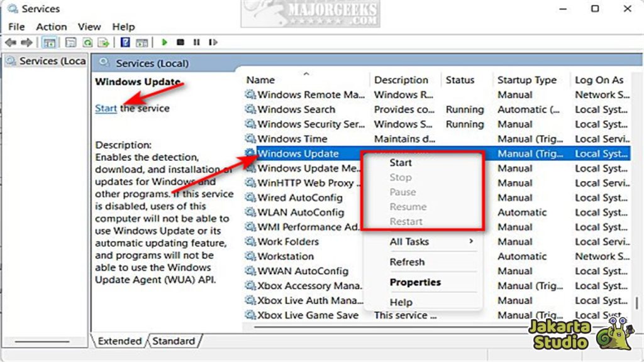Screen dimensions: 644x362
Task: Switch to the Standard tab
Action: 174,341
